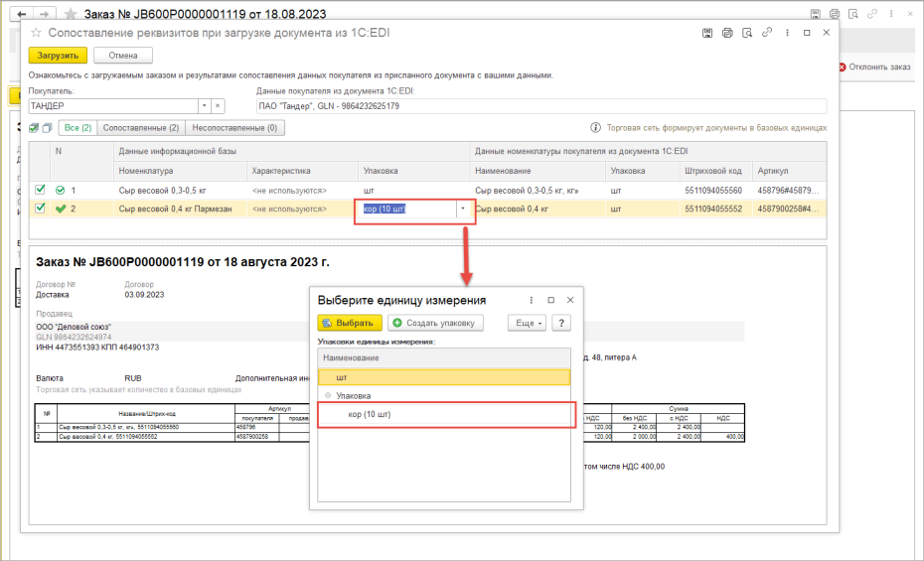The width and height of the screenshot is (924, 561).
Task: Click cell Сыр весовой 0,3-0,5 кг in Номенклатура
Action: click(180, 190)
